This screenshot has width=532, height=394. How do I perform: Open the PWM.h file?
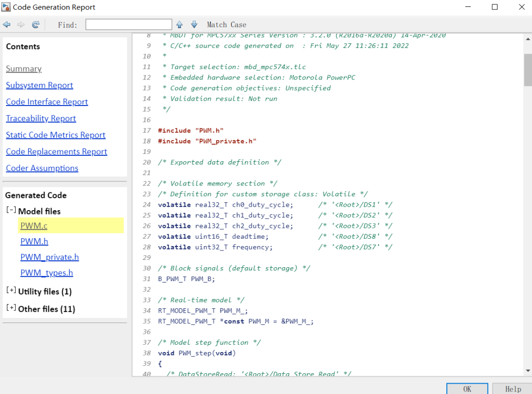coord(34,242)
